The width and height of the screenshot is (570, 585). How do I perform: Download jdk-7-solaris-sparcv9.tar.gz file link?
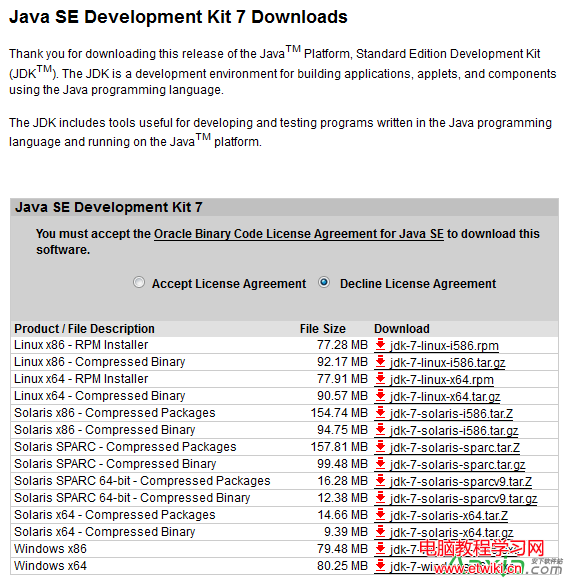pos(464,499)
